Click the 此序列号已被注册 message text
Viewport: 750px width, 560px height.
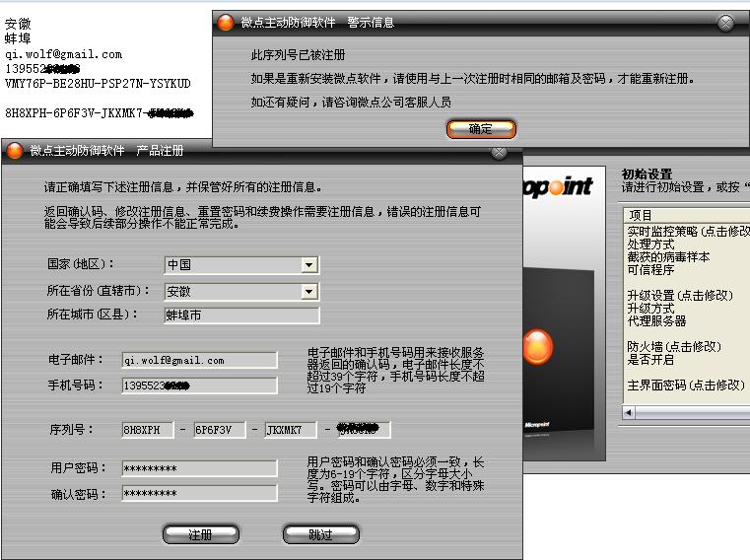pyautogui.click(x=298, y=55)
